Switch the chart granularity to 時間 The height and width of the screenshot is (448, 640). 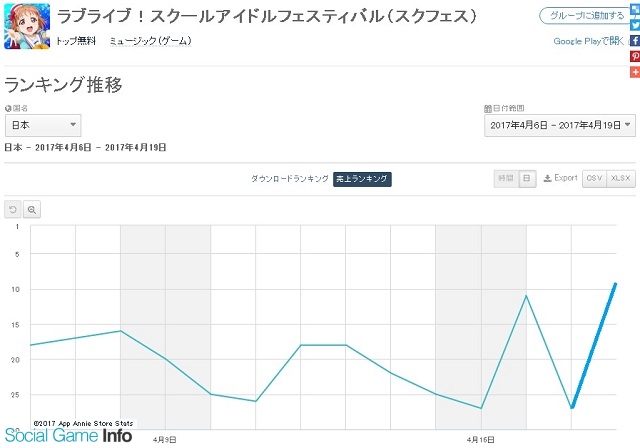[x=506, y=178]
